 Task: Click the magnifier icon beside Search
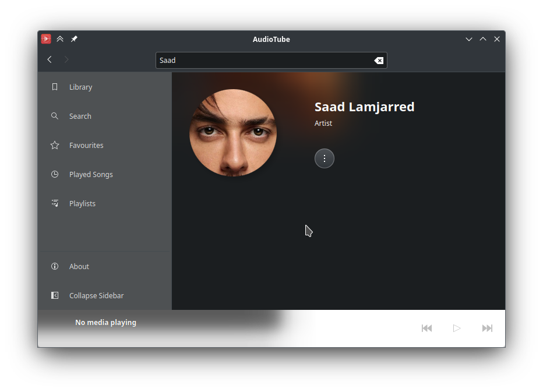(55, 116)
